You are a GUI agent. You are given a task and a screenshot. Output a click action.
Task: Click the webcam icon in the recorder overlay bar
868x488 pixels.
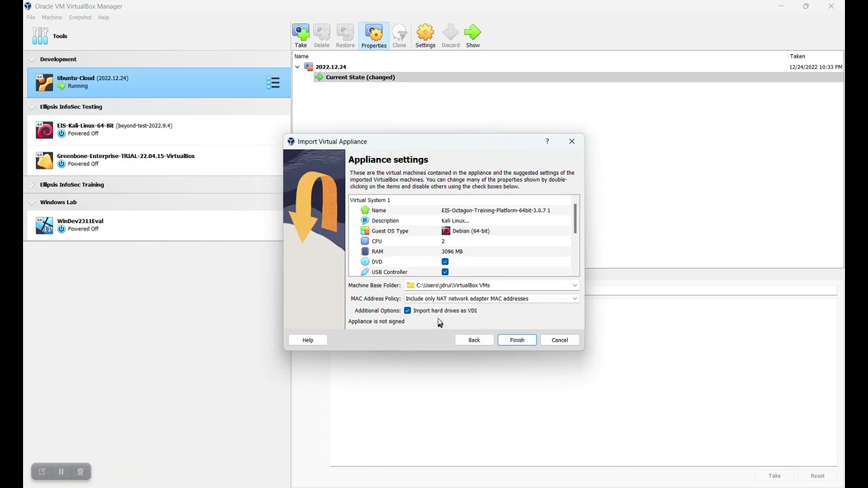[80, 472]
